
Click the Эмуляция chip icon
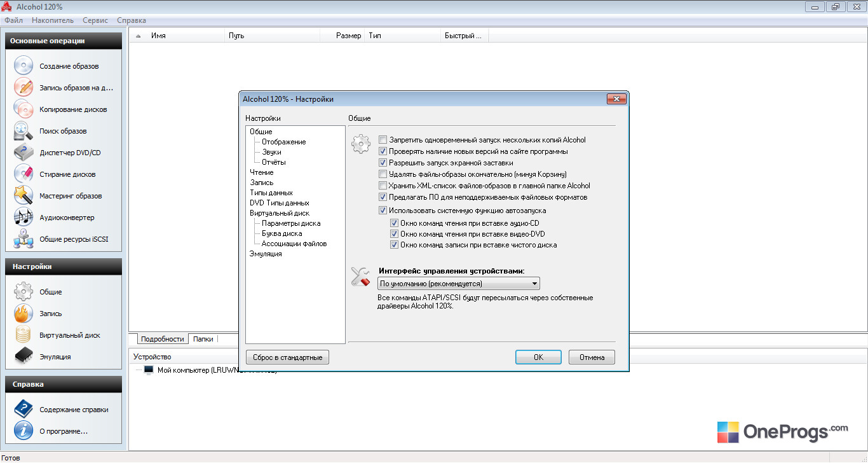[x=24, y=357]
